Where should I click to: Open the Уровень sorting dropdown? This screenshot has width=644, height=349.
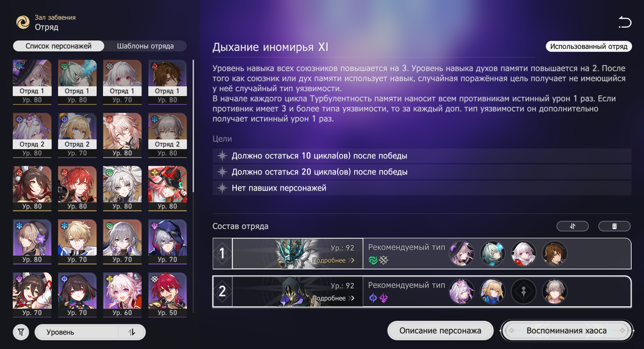tap(77, 332)
